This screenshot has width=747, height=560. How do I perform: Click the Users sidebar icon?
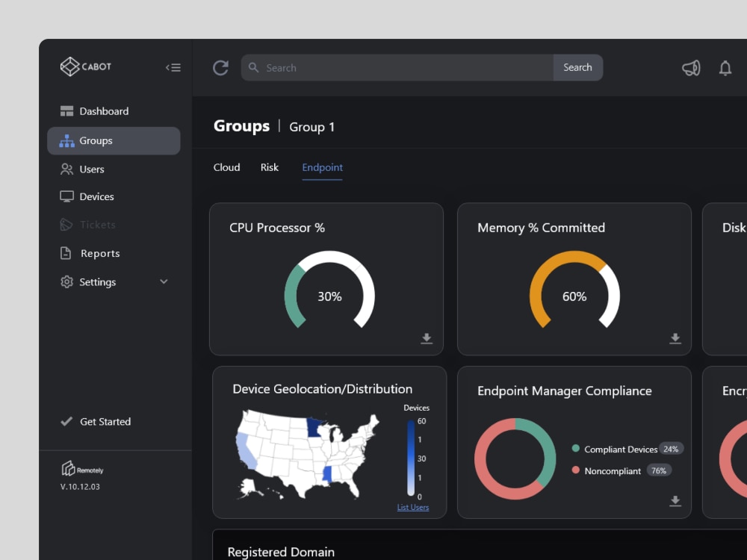66,169
